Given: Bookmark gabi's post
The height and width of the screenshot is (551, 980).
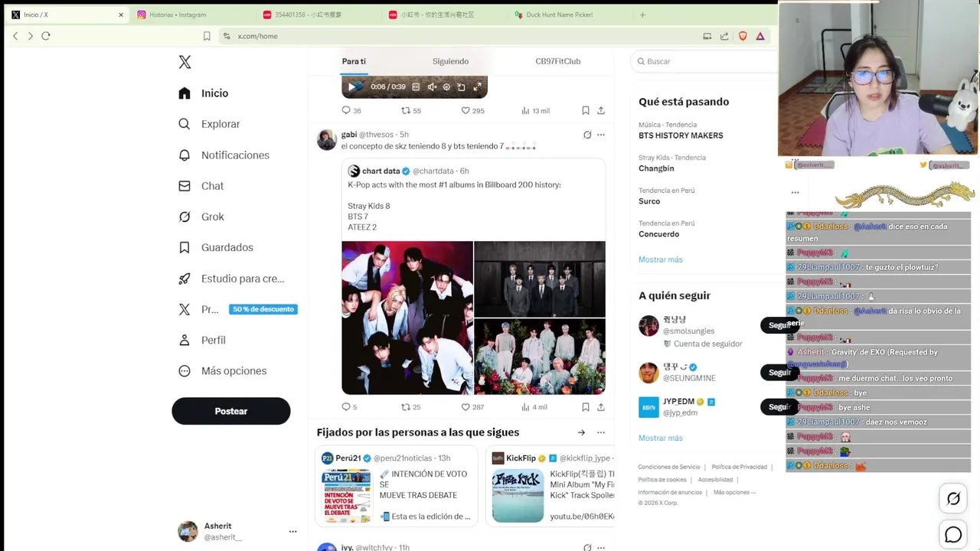Looking at the screenshot, I should pos(585,407).
